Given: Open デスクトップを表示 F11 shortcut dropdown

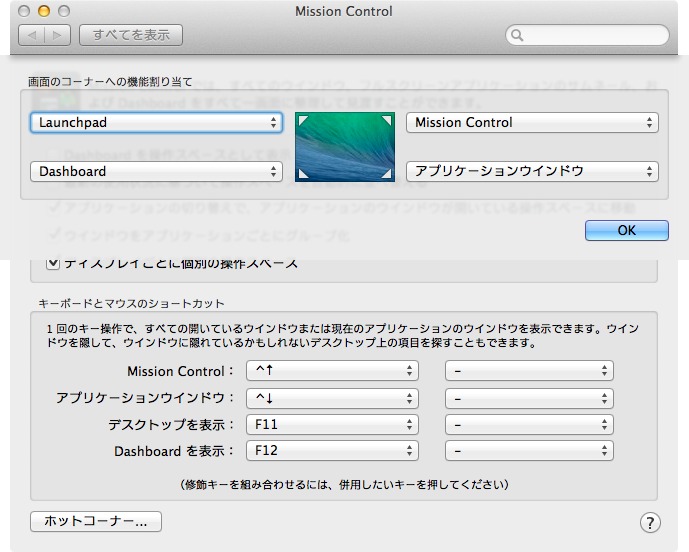Looking at the screenshot, I should [332, 425].
